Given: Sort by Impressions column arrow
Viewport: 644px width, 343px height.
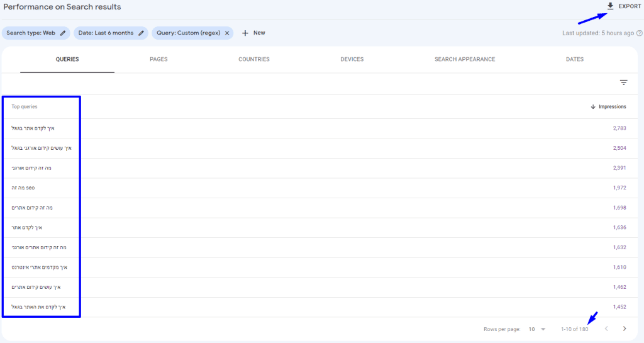Looking at the screenshot, I should (x=592, y=107).
